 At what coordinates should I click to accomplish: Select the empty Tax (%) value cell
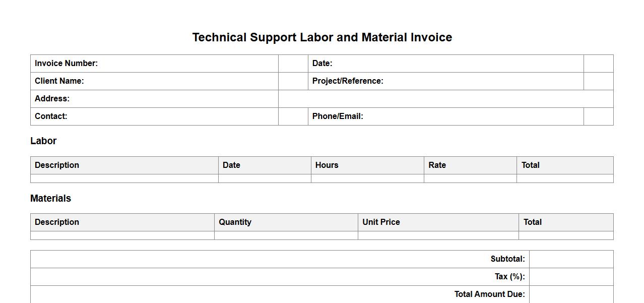[x=571, y=277]
